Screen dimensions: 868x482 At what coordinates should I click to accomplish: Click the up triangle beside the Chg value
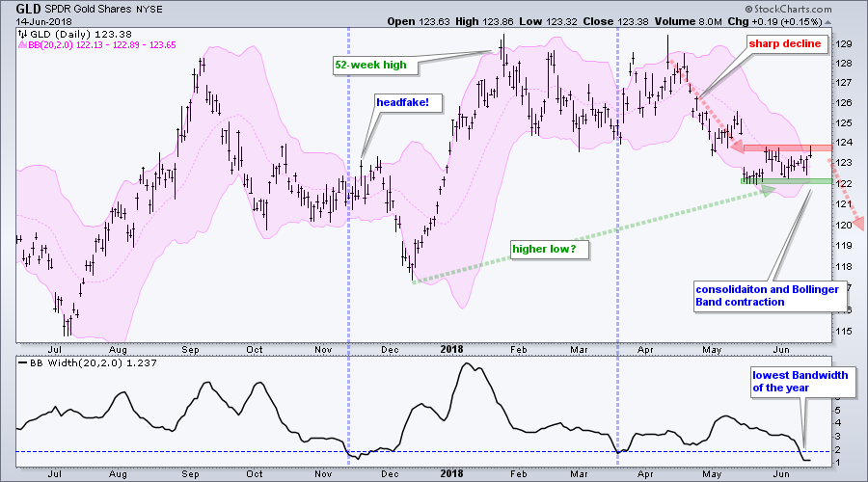tap(827, 23)
